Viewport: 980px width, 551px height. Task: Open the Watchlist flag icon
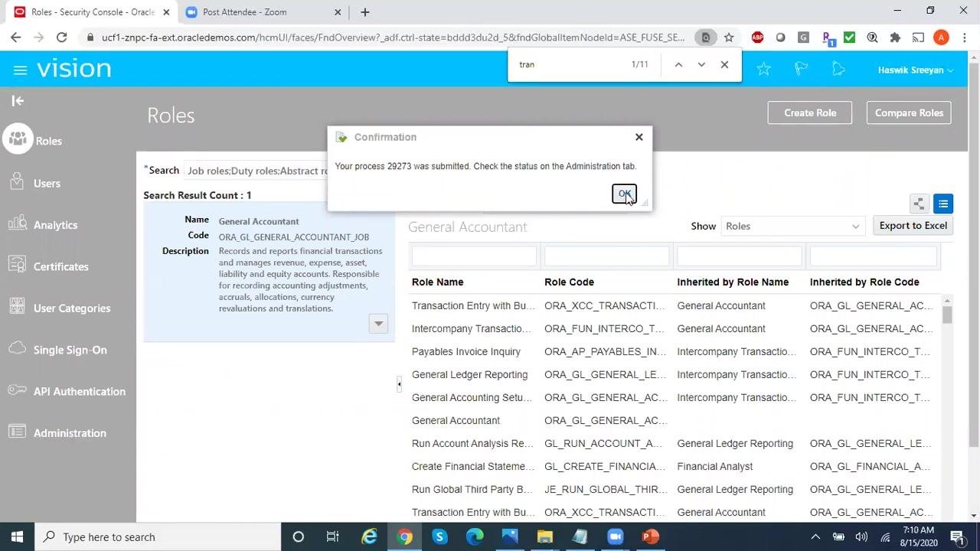click(x=801, y=70)
